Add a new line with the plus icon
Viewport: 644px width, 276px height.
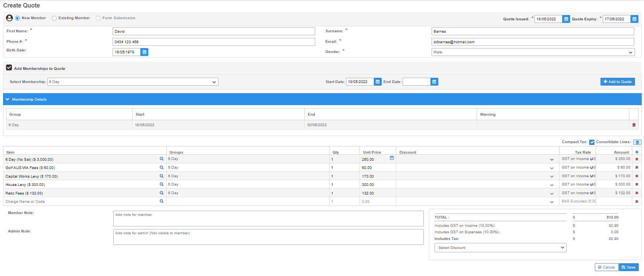point(637,152)
